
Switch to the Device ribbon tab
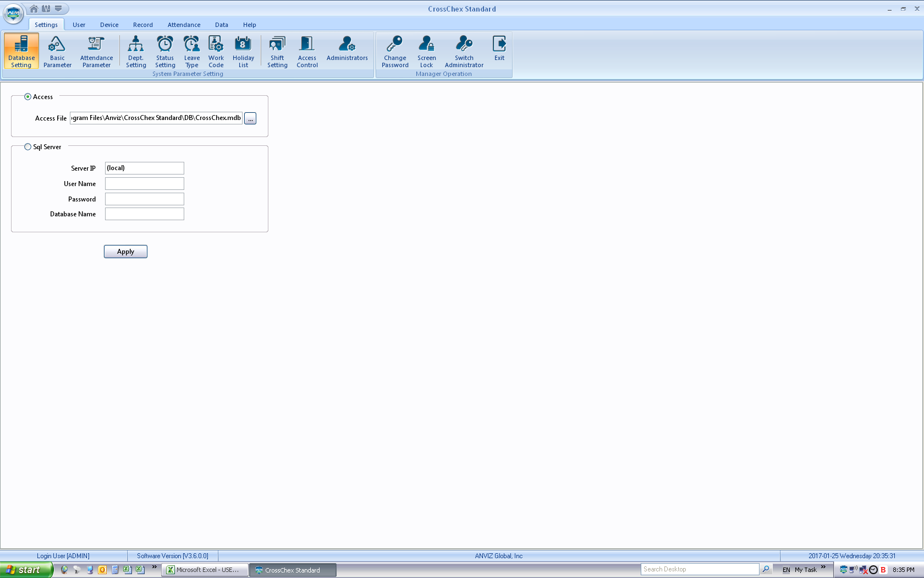pos(109,25)
